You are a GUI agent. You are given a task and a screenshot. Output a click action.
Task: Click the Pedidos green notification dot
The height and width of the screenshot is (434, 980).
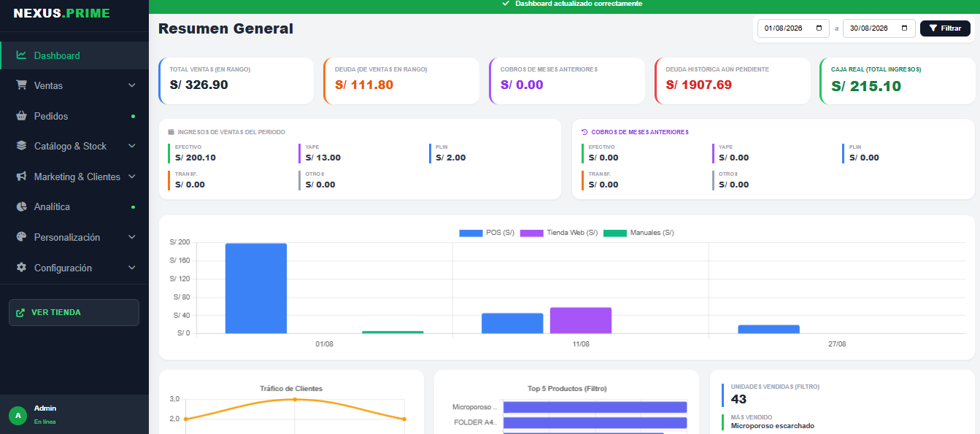point(133,116)
